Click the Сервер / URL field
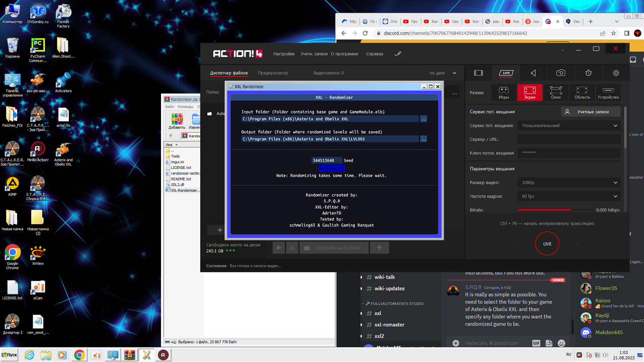The width and height of the screenshot is (644, 362). [569, 139]
